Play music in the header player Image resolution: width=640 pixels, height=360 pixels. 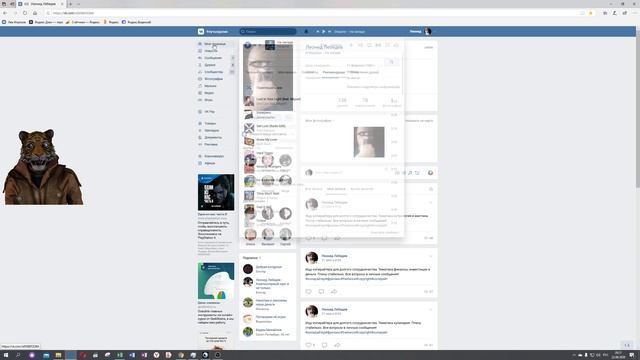click(x=324, y=31)
